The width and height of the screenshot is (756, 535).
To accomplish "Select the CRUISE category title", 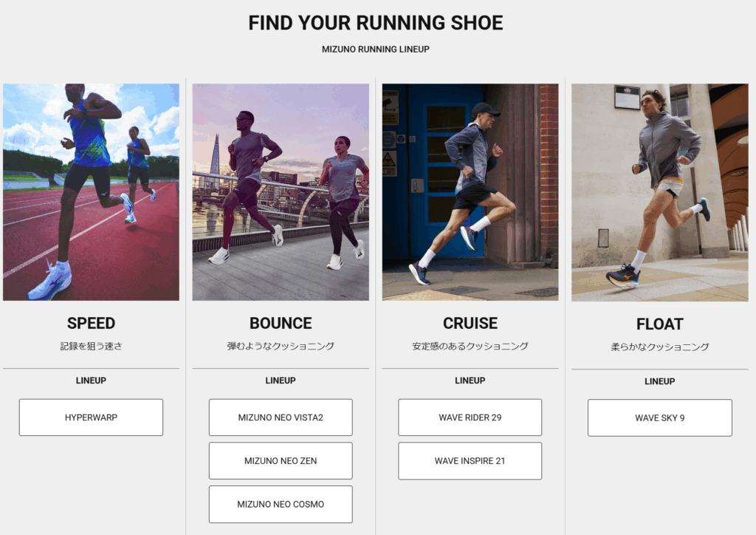I will pos(470,323).
